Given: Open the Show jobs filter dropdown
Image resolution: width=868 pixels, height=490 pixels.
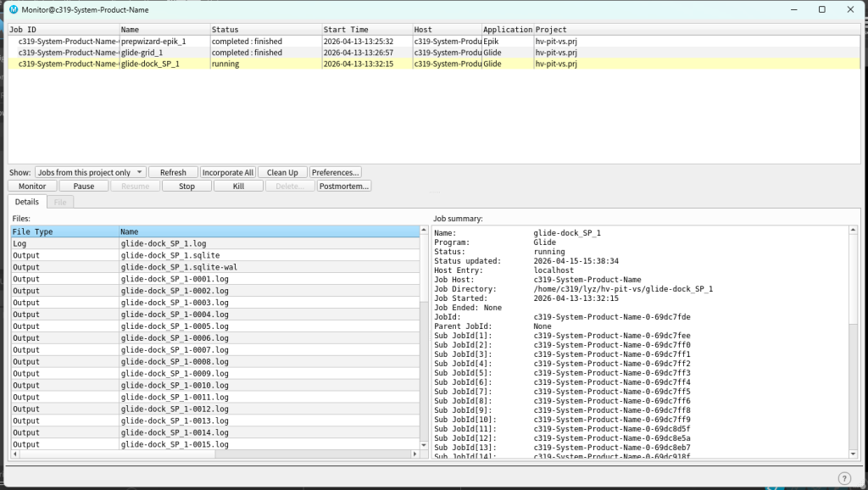Looking at the screenshot, I should 90,172.
